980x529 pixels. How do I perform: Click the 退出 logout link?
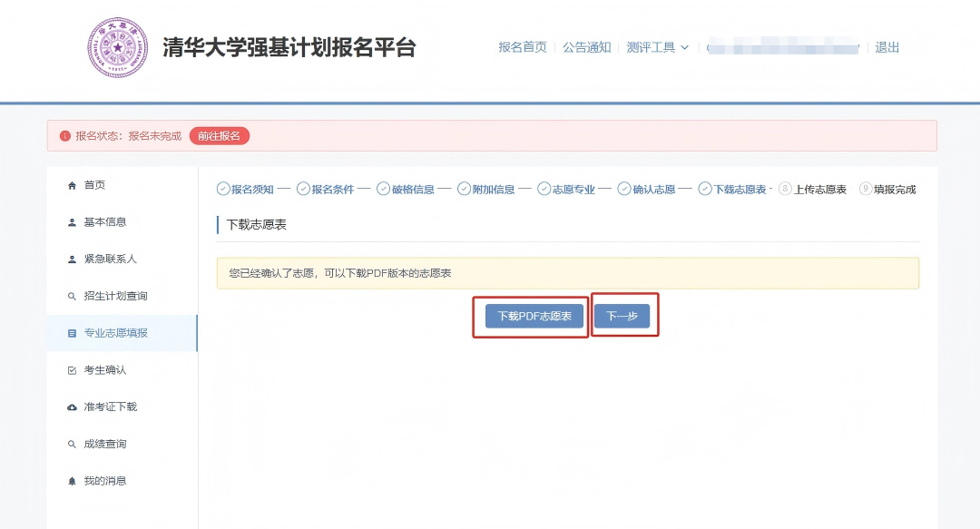887,47
